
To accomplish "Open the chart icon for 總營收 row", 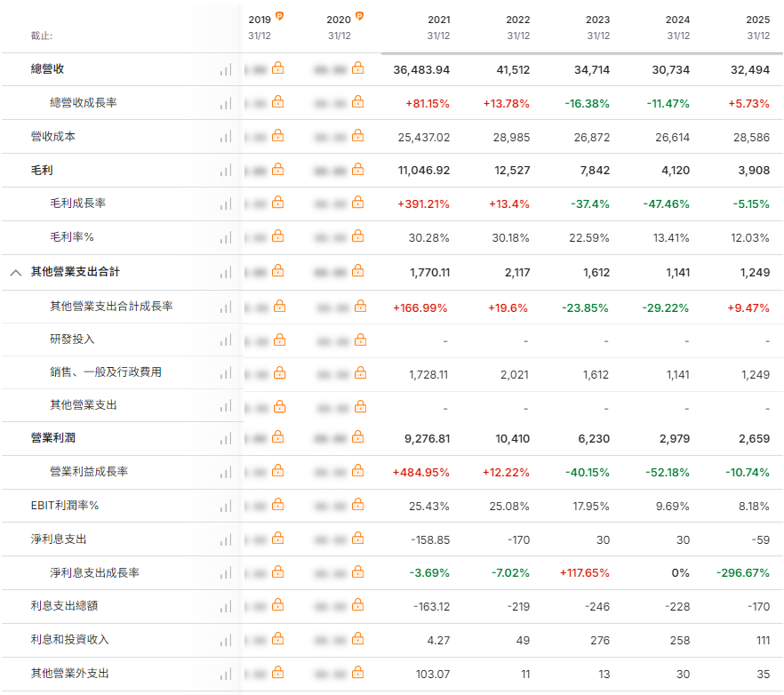I will click(226, 69).
